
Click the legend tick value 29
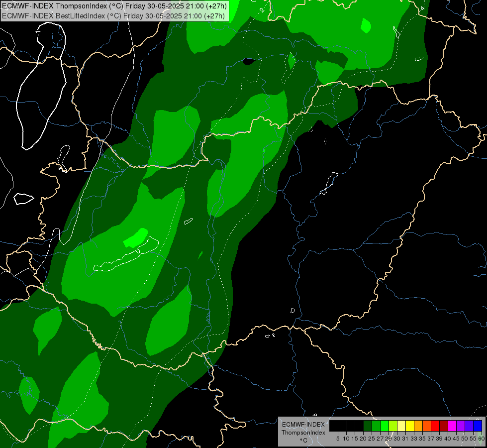tap(389, 439)
